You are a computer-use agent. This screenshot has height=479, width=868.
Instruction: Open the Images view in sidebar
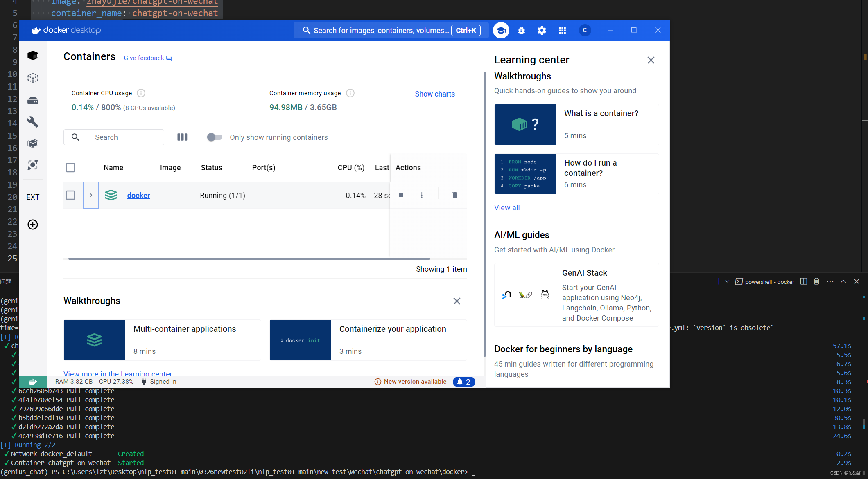click(x=33, y=78)
